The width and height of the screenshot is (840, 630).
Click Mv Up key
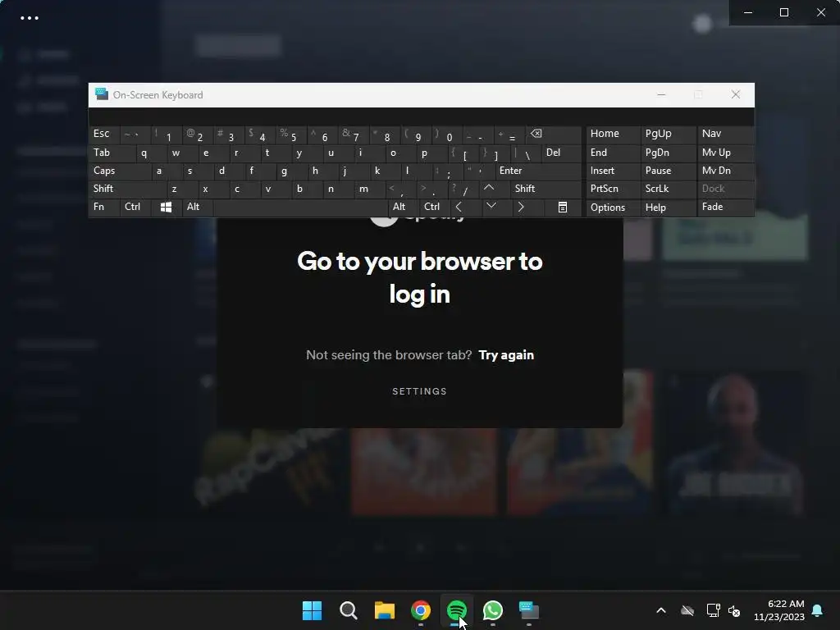point(725,153)
